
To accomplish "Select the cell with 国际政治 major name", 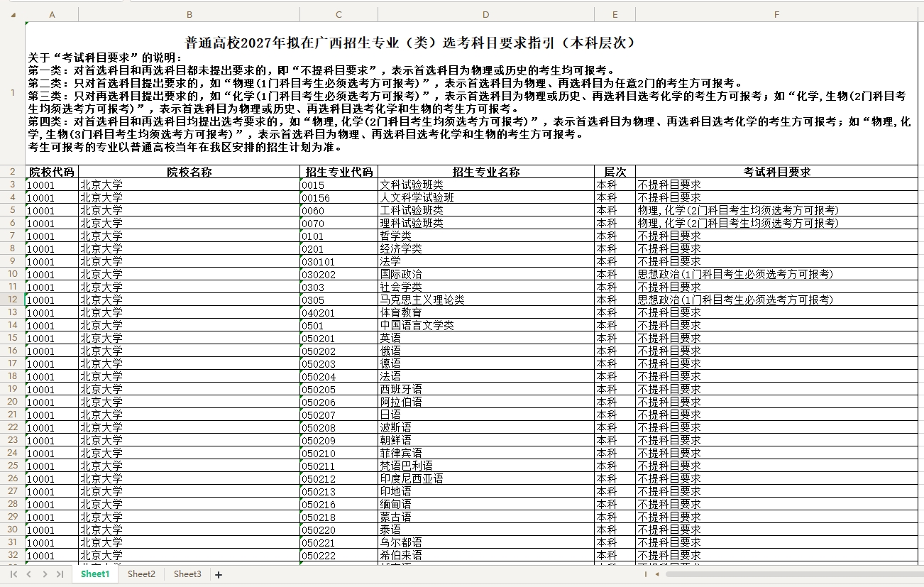I will tap(485, 274).
